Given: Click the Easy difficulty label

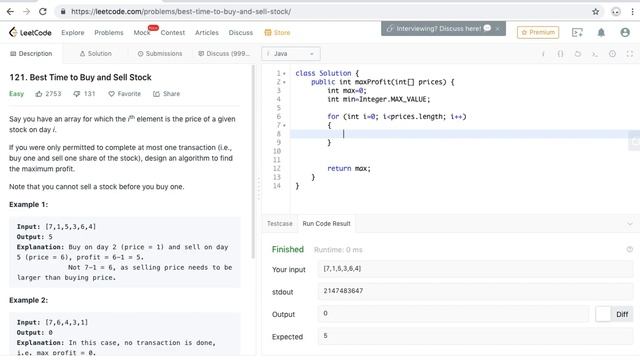Looking at the screenshot, I should 17,94.
